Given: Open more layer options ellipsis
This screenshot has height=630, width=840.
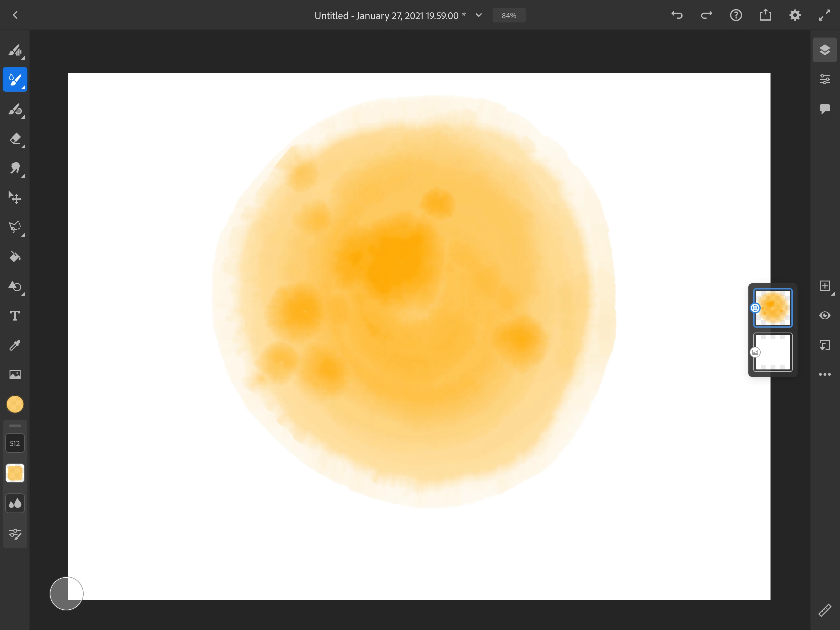Looking at the screenshot, I should pyautogui.click(x=824, y=375).
